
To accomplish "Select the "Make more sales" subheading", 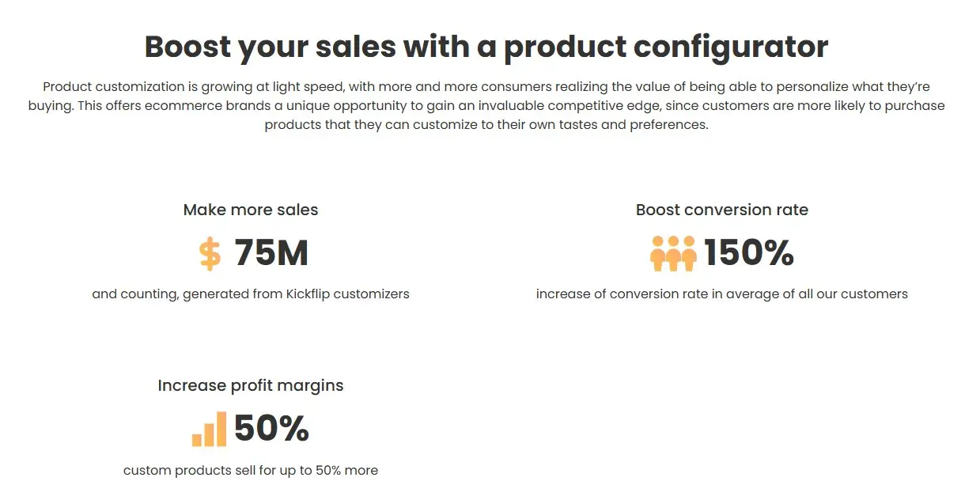I will 251,210.
